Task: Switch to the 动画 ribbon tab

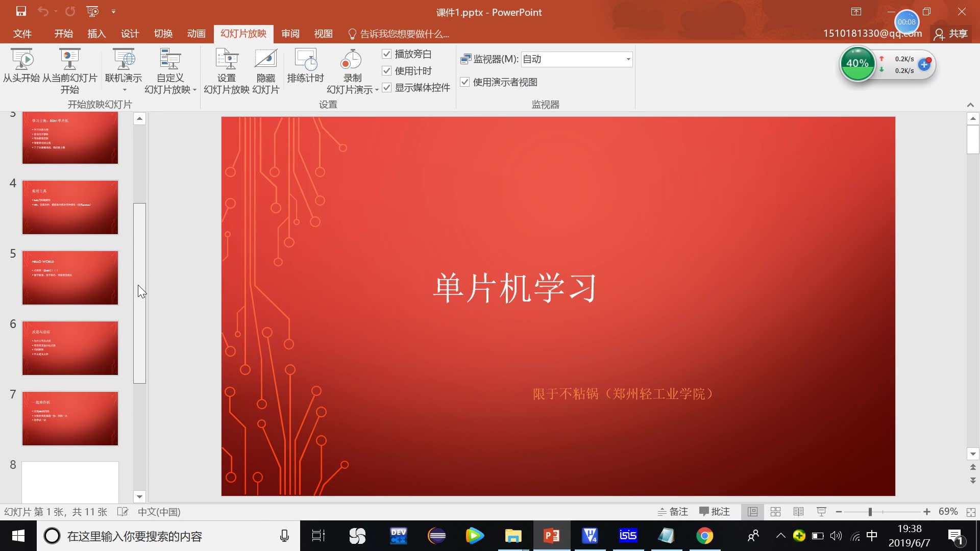Action: 196,34
